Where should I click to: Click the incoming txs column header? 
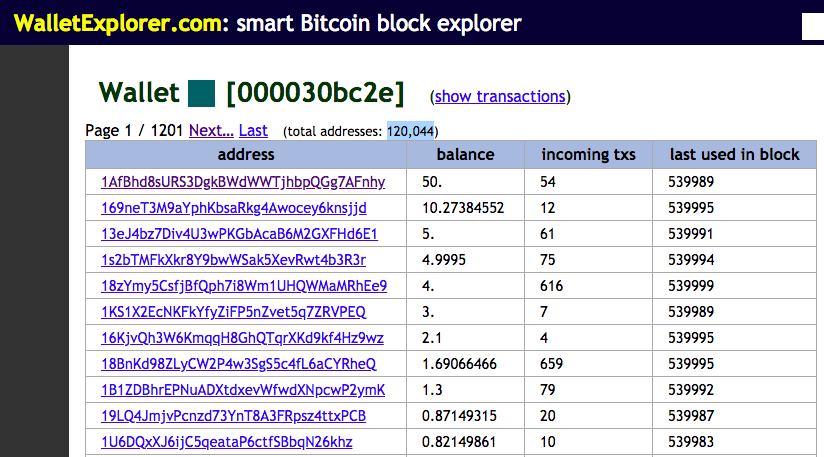(589, 154)
